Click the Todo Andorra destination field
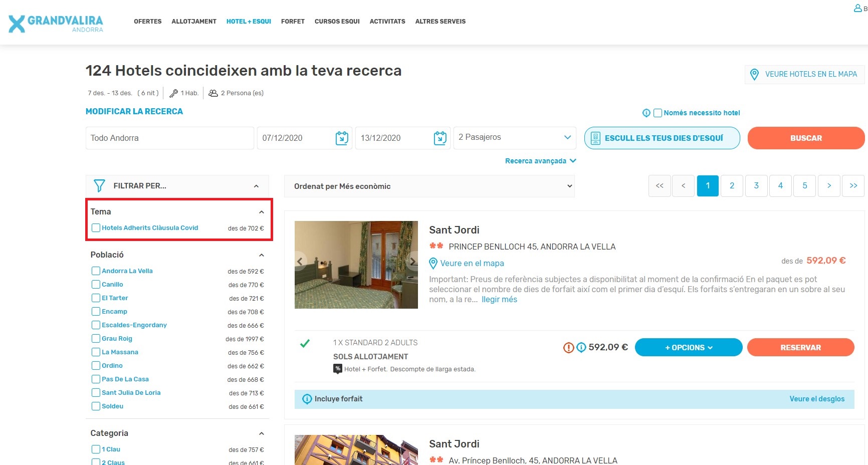 click(169, 138)
